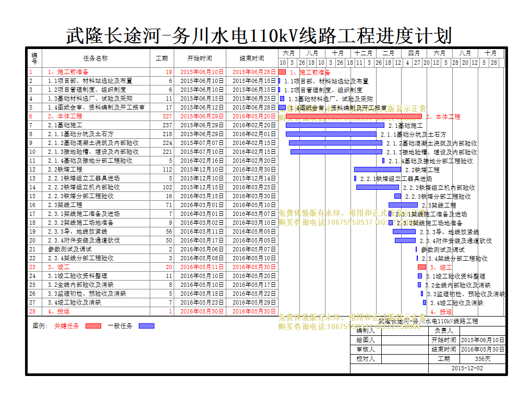Image resolution: width=532 pixels, height=400 pixels.
Task: Select the Gantt bar for 2.1.1基础分坑及土石方
Action: tap(331, 134)
